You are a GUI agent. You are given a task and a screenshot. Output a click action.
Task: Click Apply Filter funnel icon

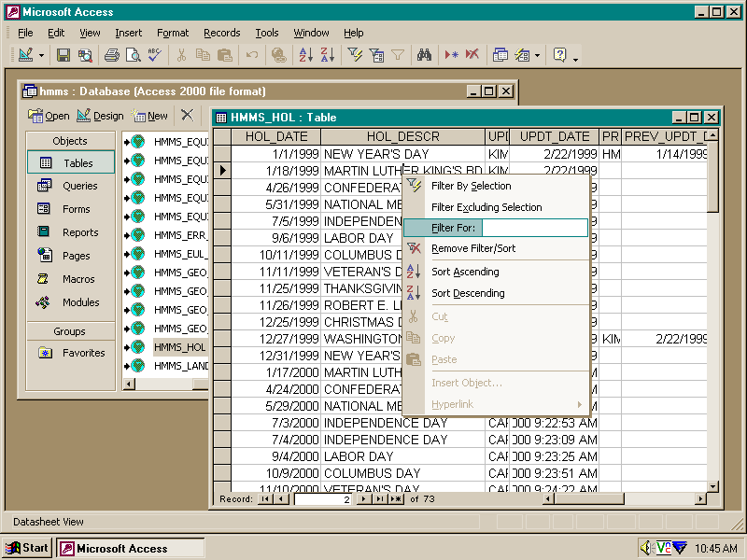(398, 55)
